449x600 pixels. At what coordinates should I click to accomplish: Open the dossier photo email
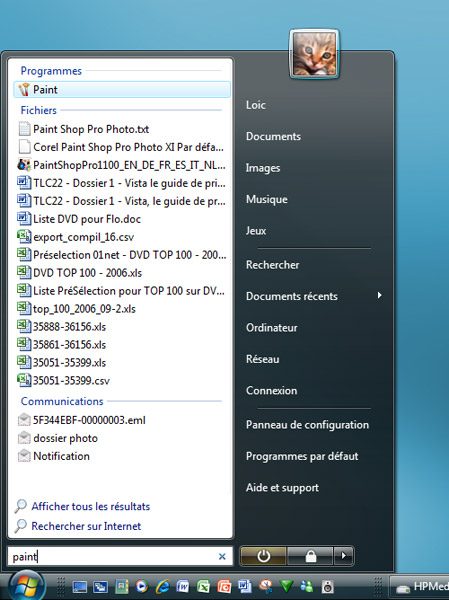tap(58, 438)
